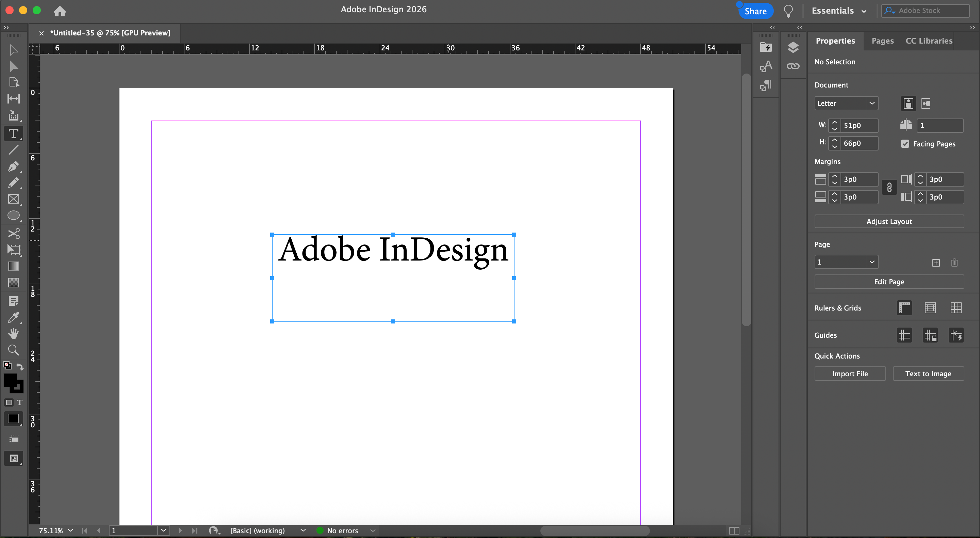Open the Letter page size dropdown
This screenshot has height=538, width=980.
pos(871,103)
